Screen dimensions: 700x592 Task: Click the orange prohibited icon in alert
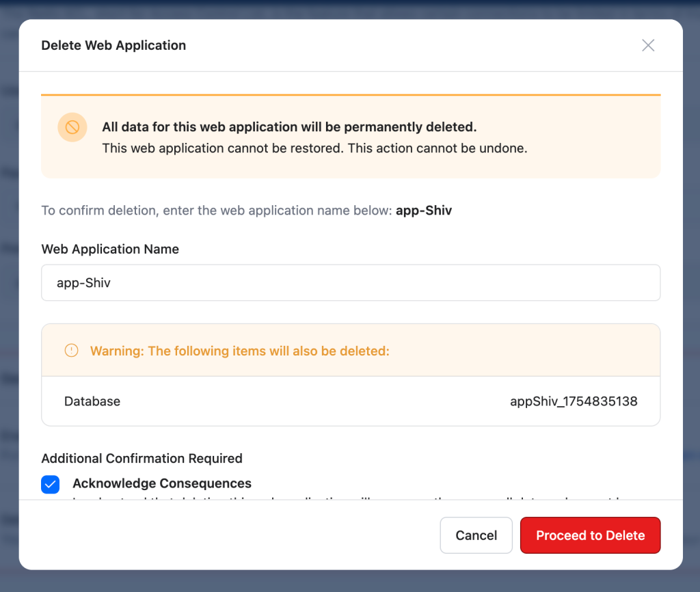(72, 127)
